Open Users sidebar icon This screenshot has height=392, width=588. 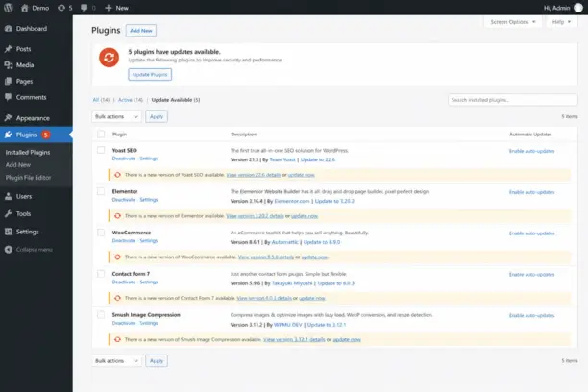(x=9, y=196)
